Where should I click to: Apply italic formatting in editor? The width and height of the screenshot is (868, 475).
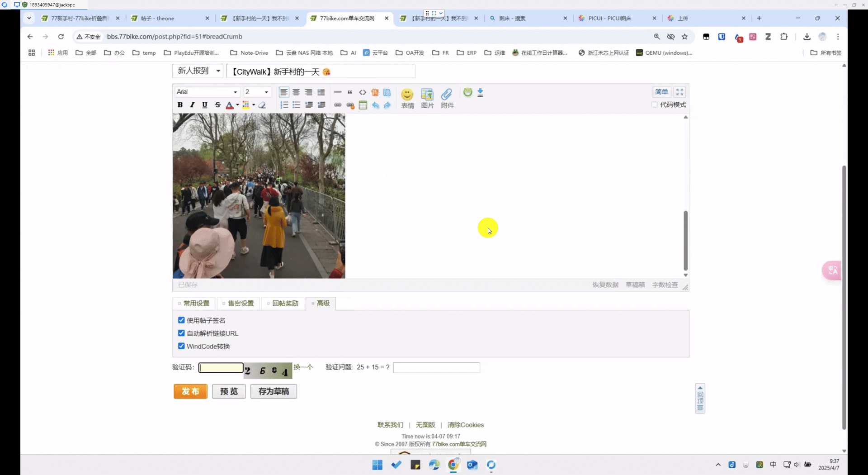pos(192,105)
